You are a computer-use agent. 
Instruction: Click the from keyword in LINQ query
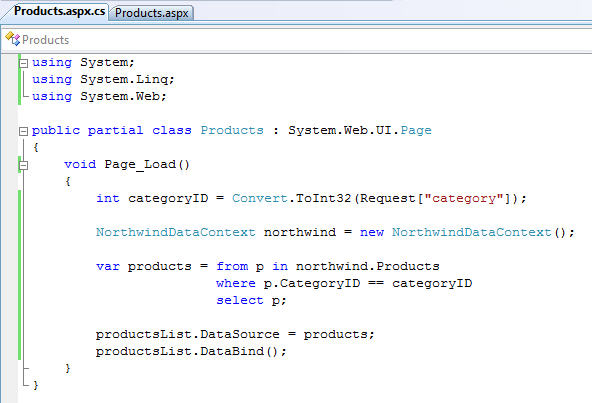232,266
